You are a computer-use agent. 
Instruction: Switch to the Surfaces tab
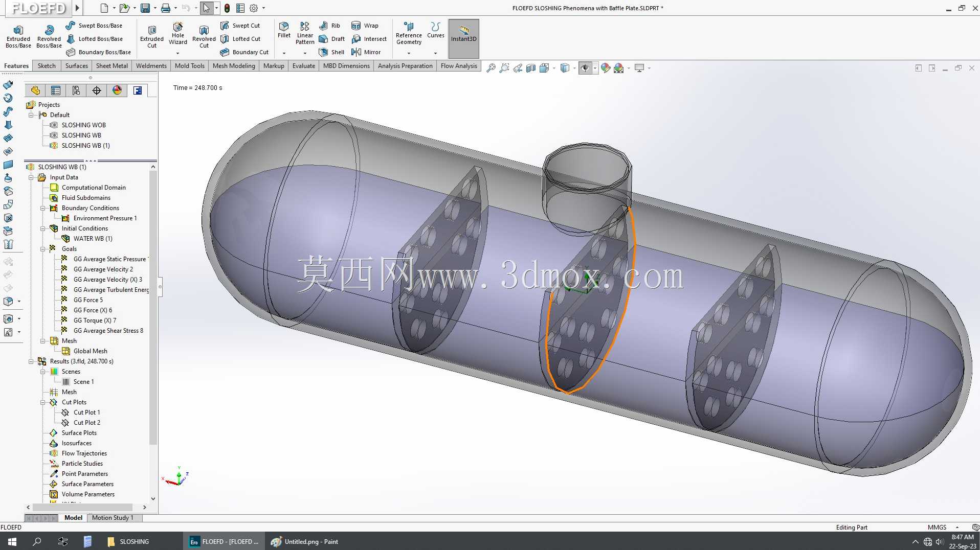click(76, 66)
